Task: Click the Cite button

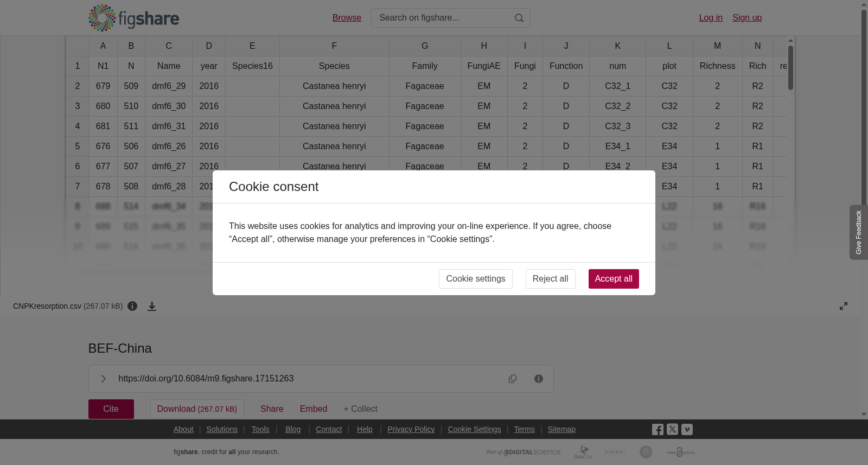Action: [111, 409]
